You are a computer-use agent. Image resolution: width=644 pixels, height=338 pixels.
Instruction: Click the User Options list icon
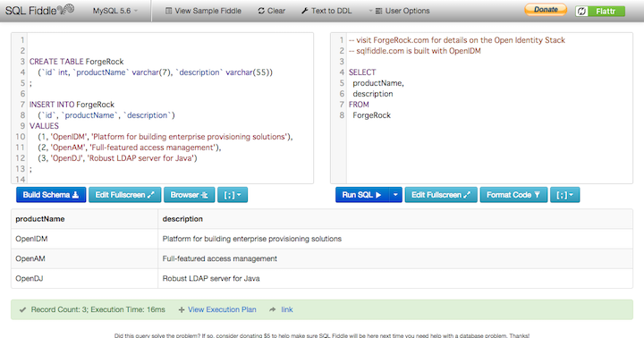[x=378, y=11]
